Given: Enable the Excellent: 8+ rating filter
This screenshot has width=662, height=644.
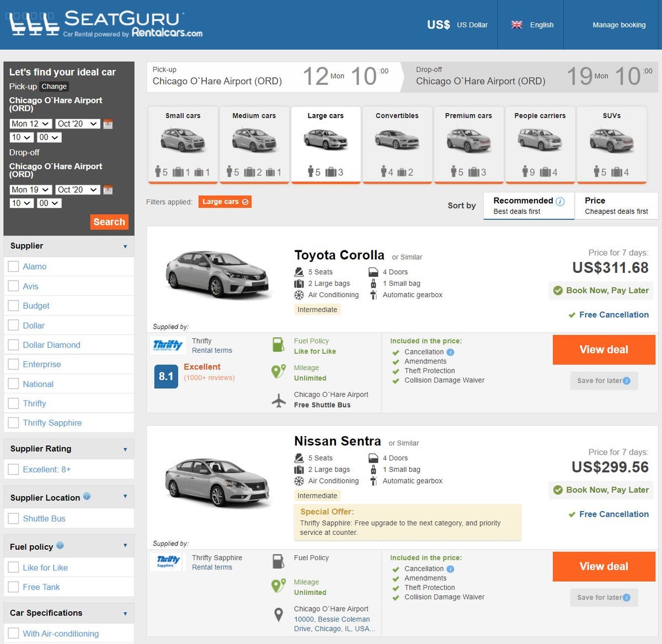Looking at the screenshot, I should [x=13, y=469].
